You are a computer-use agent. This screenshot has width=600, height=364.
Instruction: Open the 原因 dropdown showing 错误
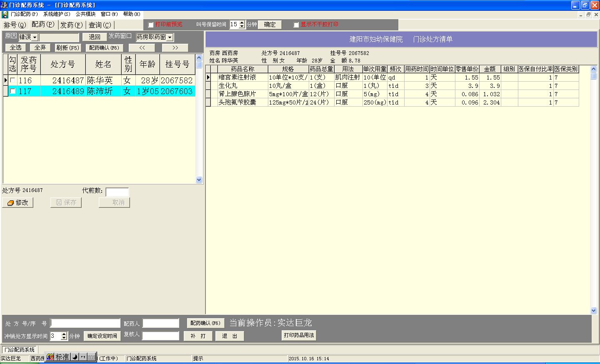click(35, 37)
